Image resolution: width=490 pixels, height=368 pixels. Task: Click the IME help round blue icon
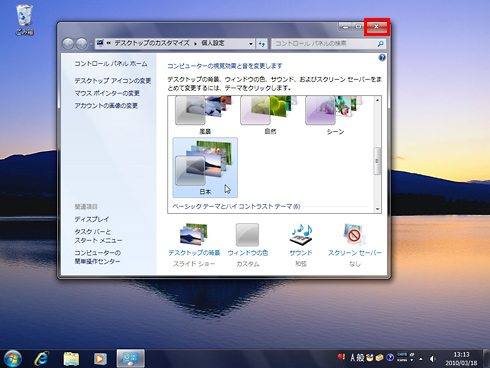tap(390, 358)
